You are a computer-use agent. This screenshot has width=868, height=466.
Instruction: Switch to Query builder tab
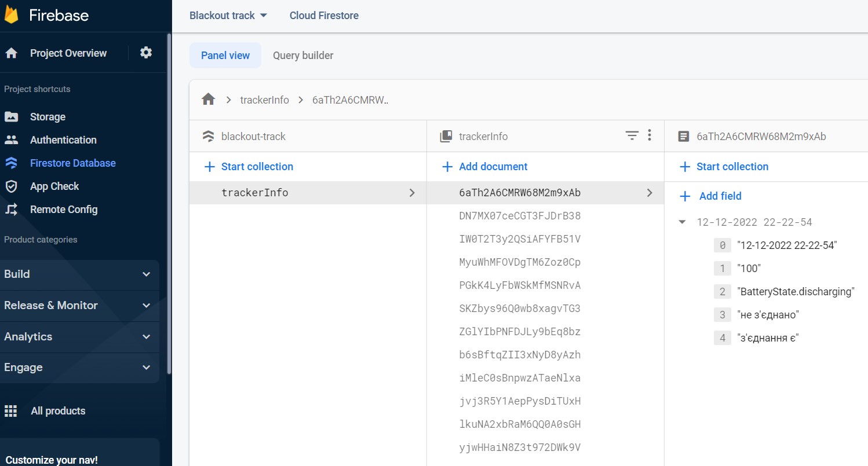pos(303,56)
